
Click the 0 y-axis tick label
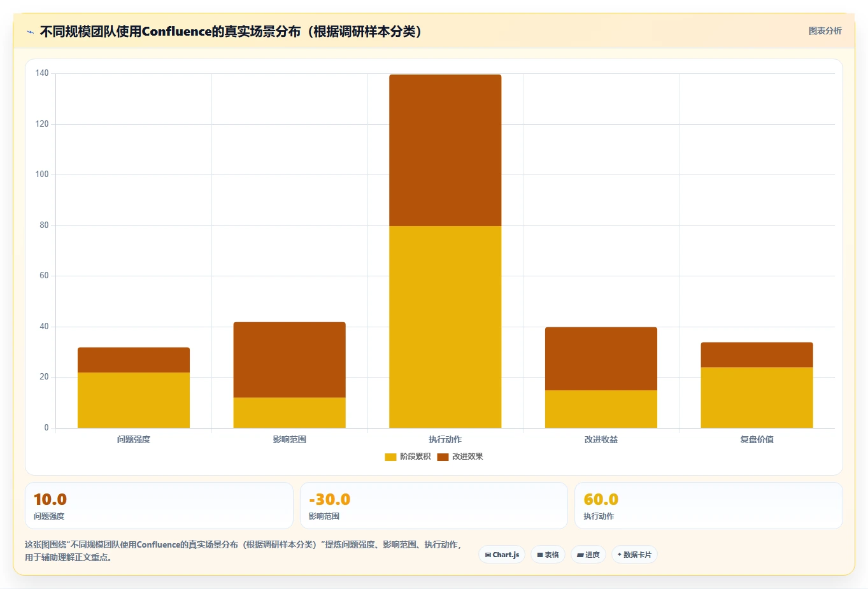coord(46,428)
